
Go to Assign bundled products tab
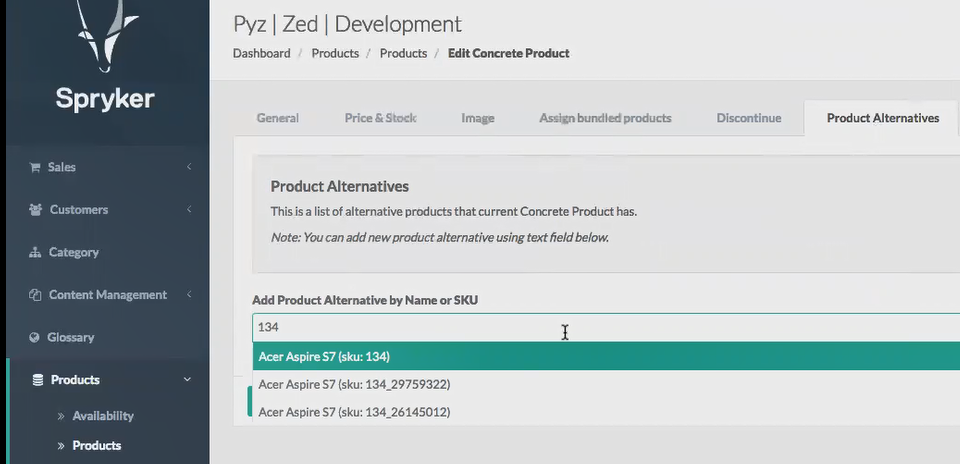tap(605, 118)
